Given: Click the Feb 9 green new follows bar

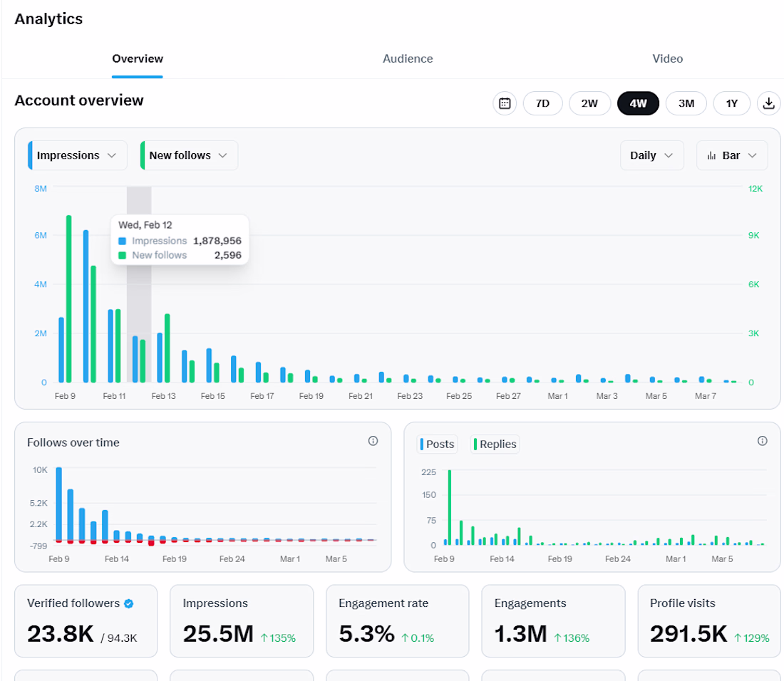Looking at the screenshot, I should pyautogui.click(x=69, y=298).
